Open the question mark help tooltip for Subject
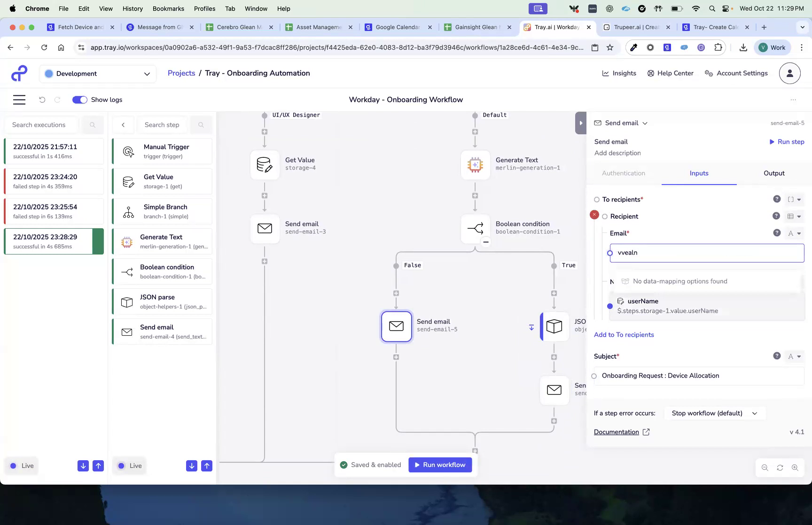The width and height of the screenshot is (812, 525). pos(776,356)
